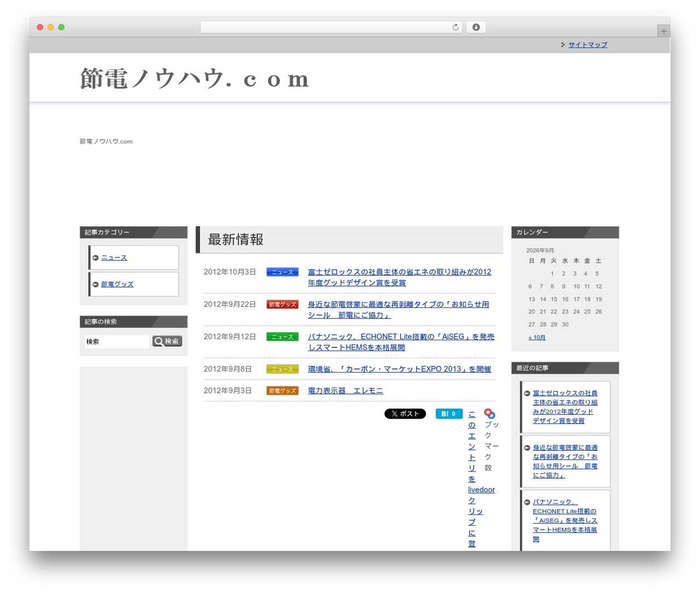Click calendar day 30
This screenshot has height=593, width=700.
[565, 324]
